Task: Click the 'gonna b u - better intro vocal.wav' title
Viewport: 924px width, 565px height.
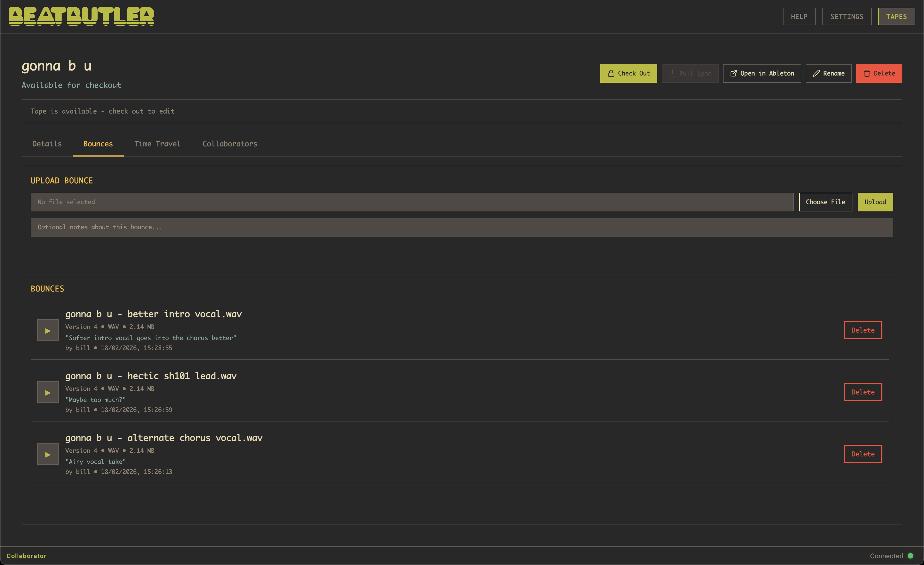Action: 153,314
